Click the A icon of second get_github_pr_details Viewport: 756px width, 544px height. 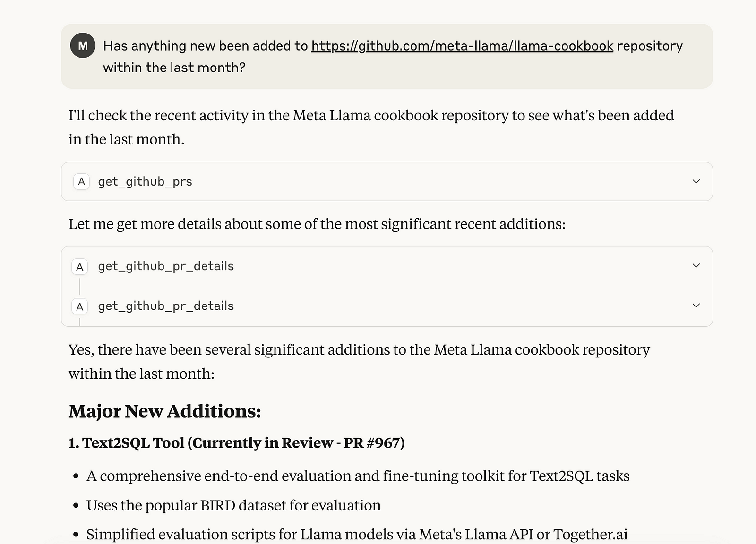point(79,306)
